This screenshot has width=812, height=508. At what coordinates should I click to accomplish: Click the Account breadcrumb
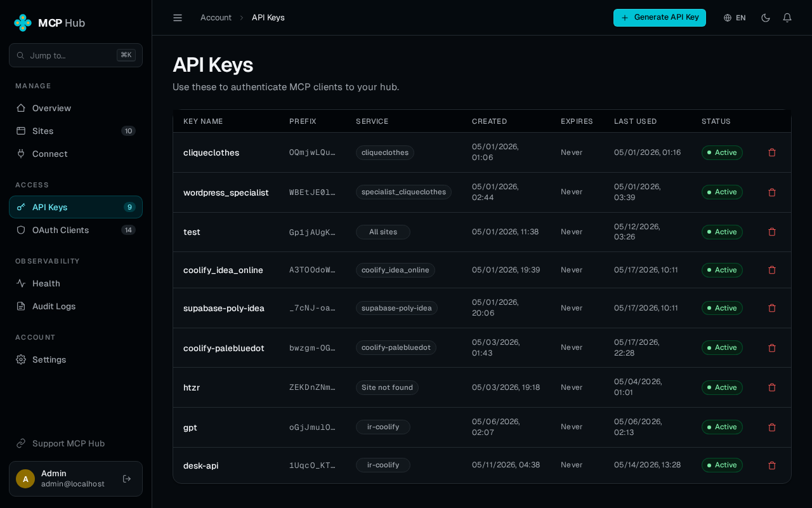tap(216, 18)
